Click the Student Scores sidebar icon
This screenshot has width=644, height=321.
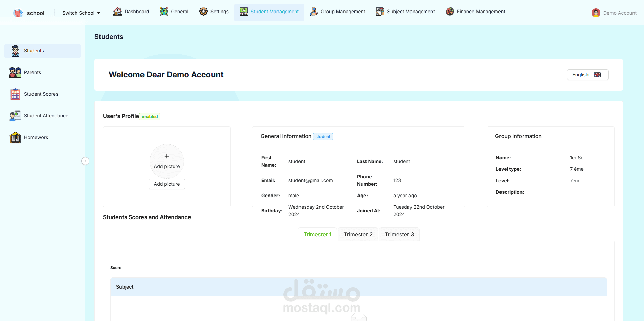pyautogui.click(x=15, y=94)
